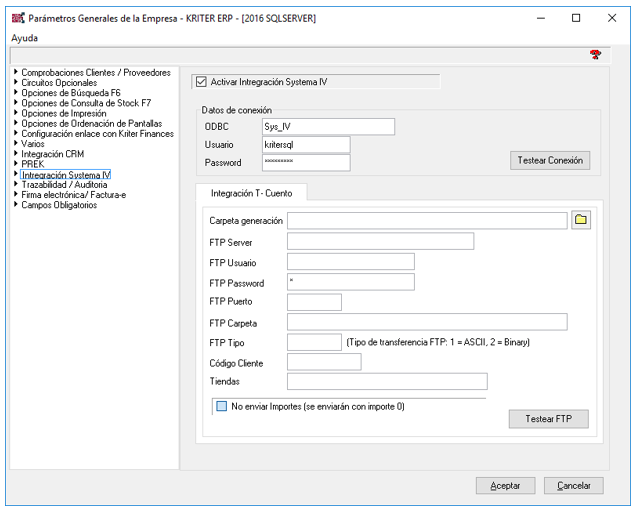The image size is (635, 512).
Task: Minimize the Parámetros Generales window
Action: click(541, 18)
